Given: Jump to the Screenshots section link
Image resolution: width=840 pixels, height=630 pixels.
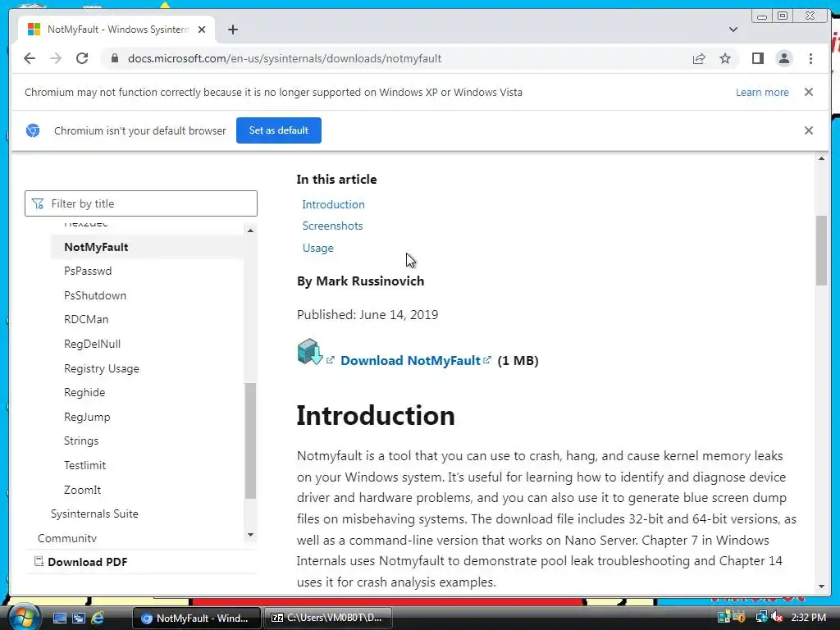Looking at the screenshot, I should tap(332, 226).
